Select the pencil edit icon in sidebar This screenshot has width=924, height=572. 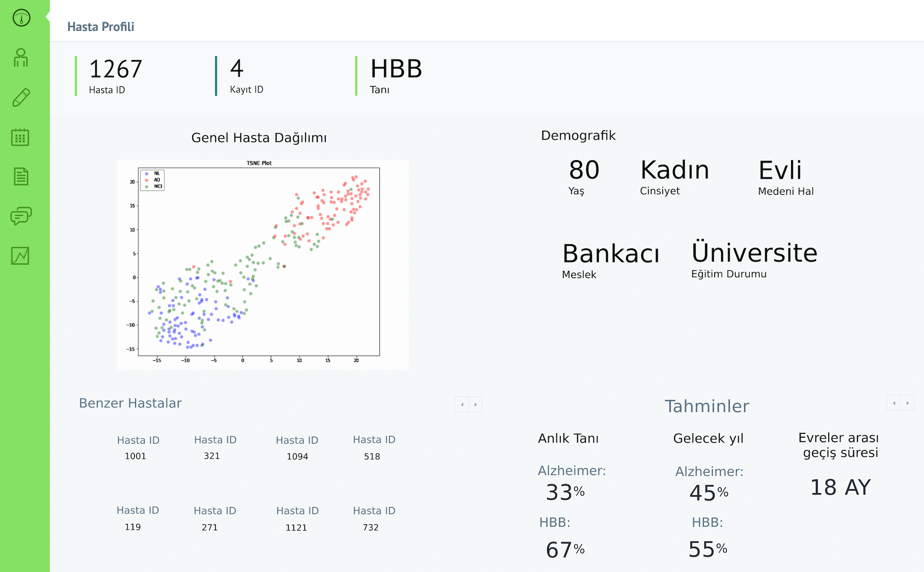(x=21, y=97)
